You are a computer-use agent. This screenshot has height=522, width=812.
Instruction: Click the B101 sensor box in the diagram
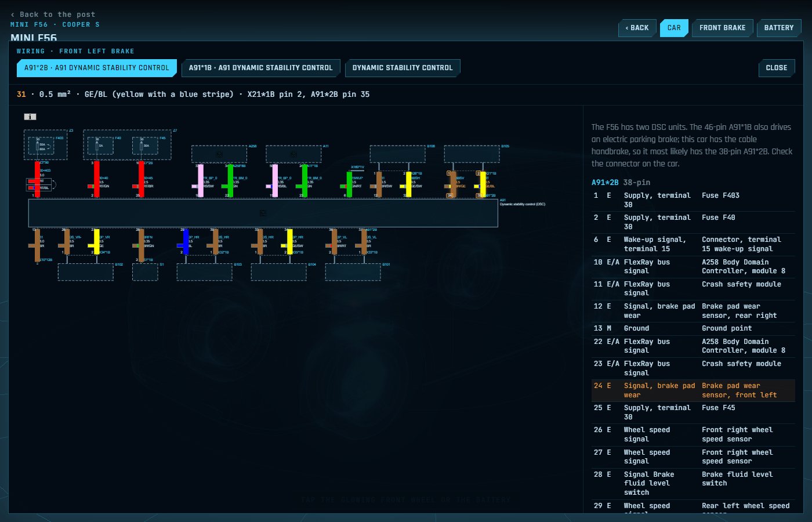(x=353, y=272)
